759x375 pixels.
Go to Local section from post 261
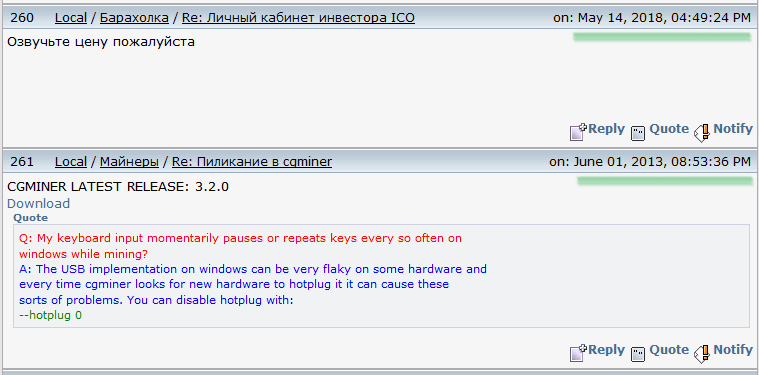(x=71, y=162)
